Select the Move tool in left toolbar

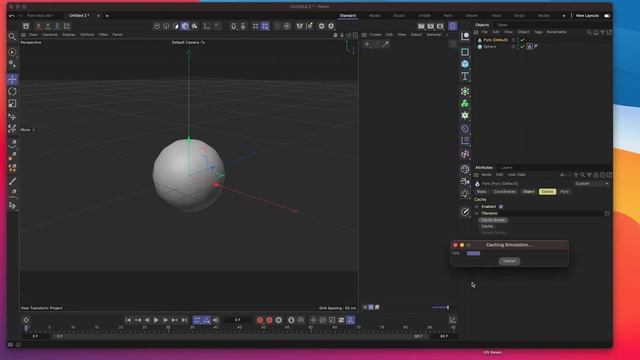(12, 80)
